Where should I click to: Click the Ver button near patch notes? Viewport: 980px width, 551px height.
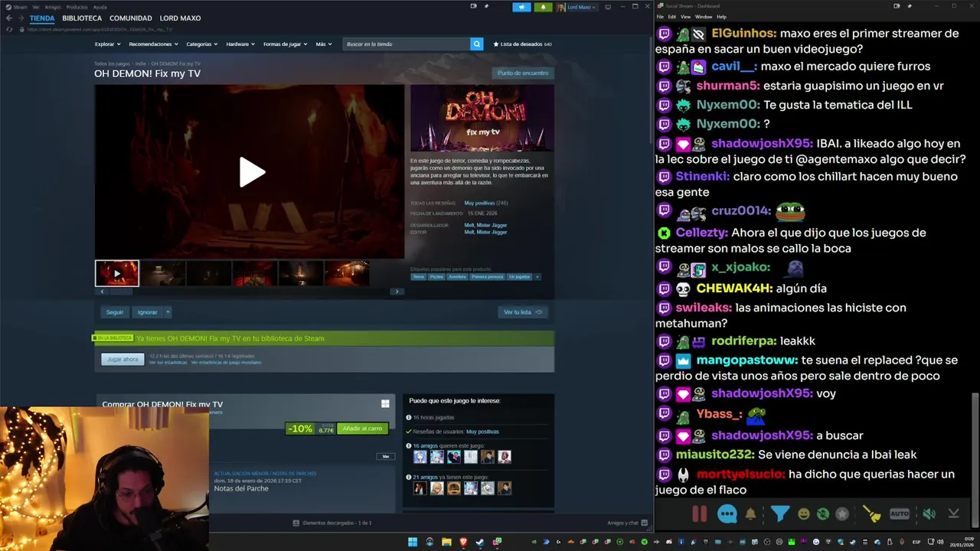click(385, 456)
